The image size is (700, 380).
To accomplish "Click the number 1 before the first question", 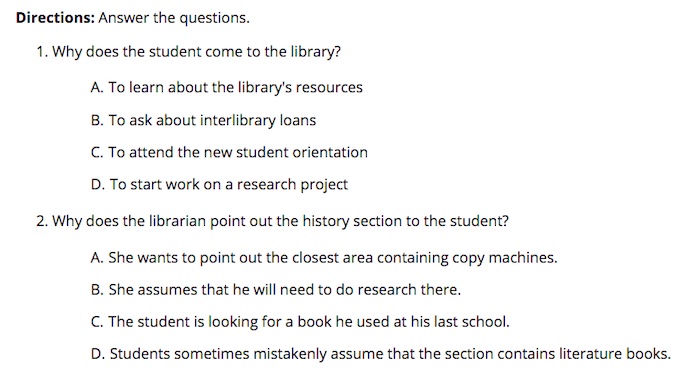I will [x=42, y=52].
